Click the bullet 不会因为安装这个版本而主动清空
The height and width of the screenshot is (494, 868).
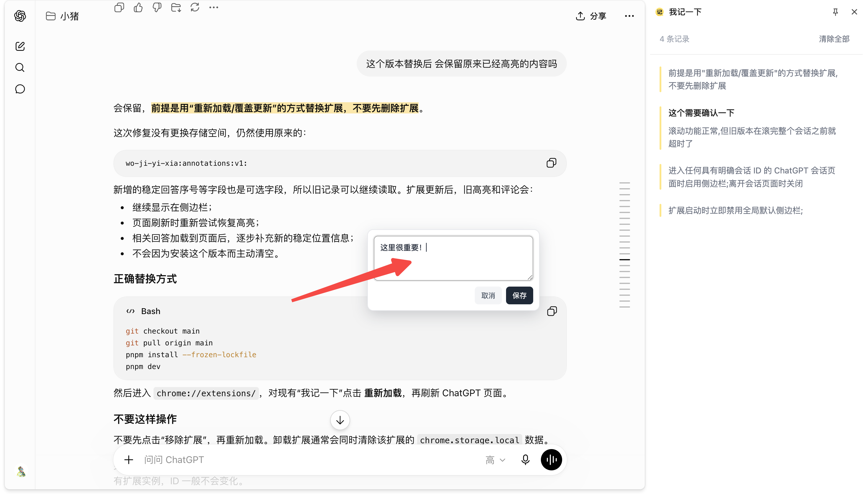pos(206,253)
